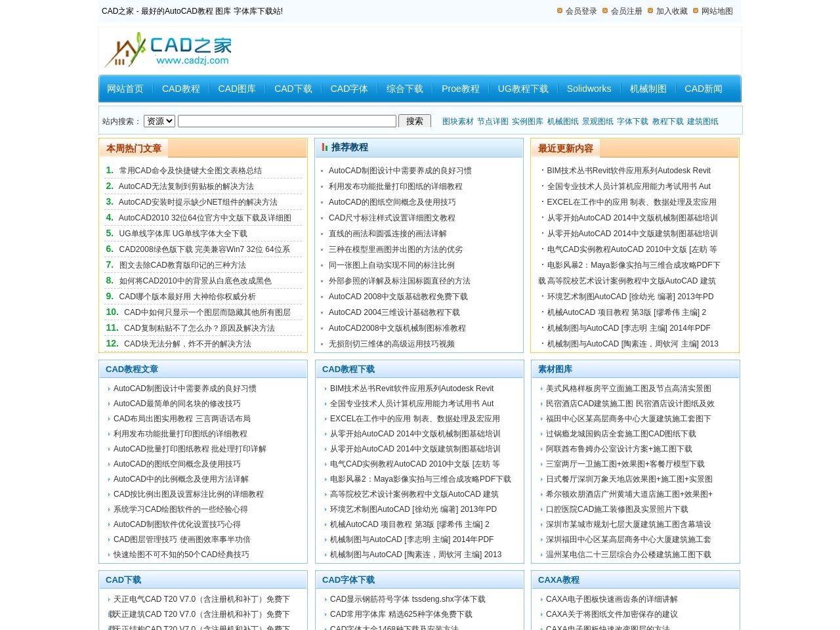Open 快速绘图不可不知的50个CAD经典技巧
Viewport: 840px width, 630px height.
tap(181, 555)
